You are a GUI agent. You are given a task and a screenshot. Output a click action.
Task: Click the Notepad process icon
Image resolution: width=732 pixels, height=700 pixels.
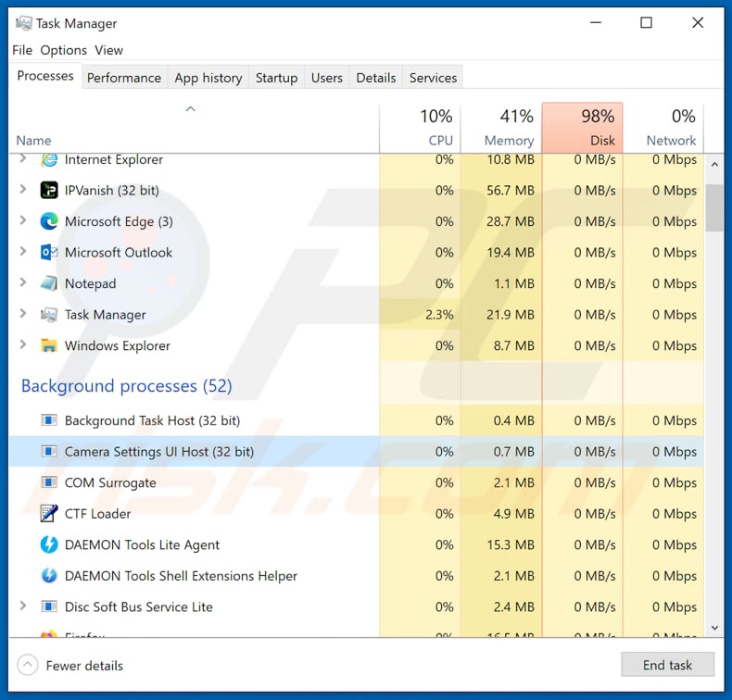pyautogui.click(x=49, y=283)
